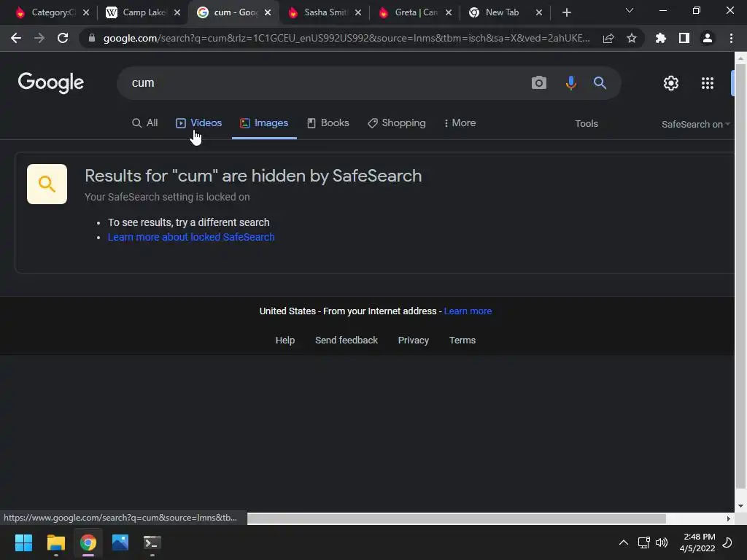Open the Terms footer link

click(x=462, y=340)
